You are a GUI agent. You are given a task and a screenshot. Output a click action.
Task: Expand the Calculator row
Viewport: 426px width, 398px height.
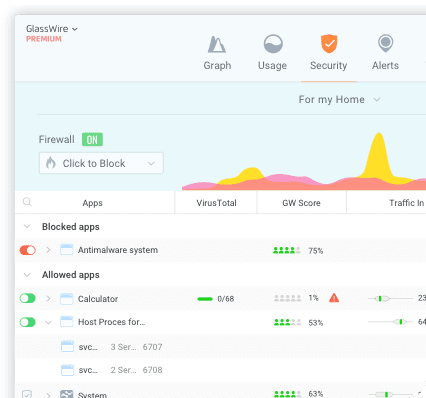48,298
